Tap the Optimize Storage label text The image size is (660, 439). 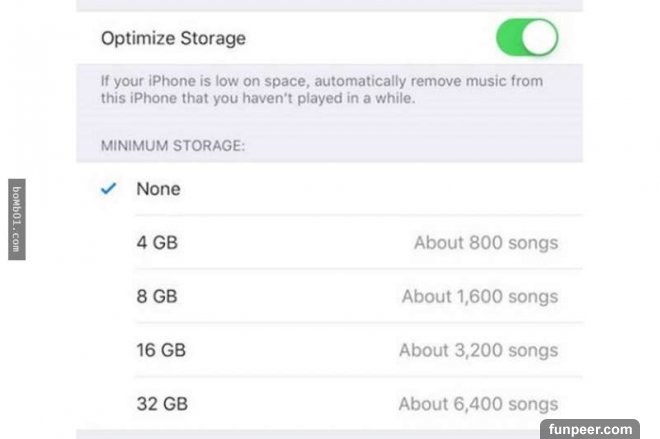(173, 38)
